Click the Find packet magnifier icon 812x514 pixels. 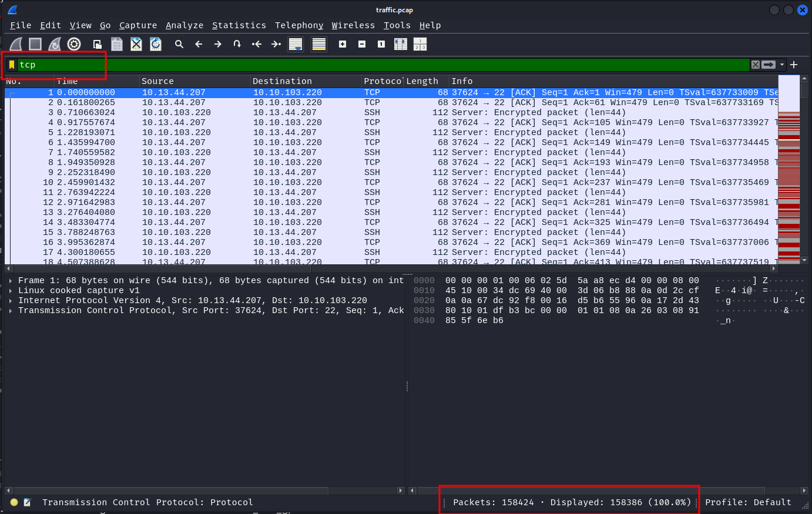click(179, 44)
